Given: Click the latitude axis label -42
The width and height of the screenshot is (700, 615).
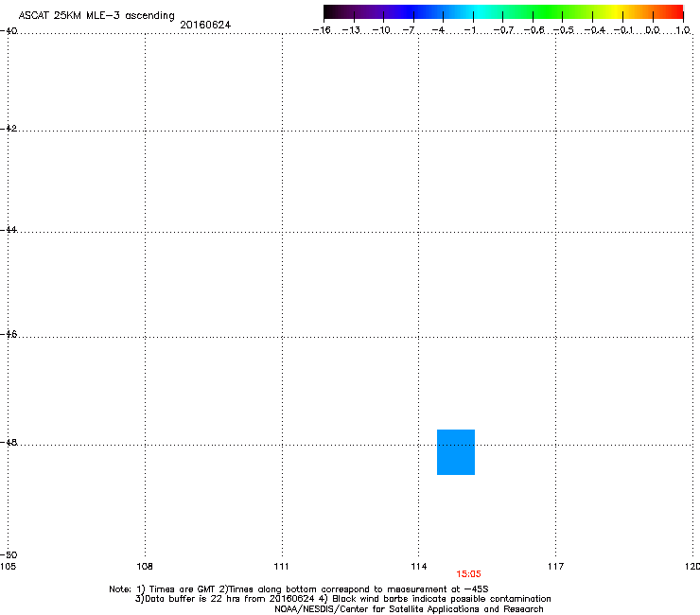Looking at the screenshot, I should point(9,128).
